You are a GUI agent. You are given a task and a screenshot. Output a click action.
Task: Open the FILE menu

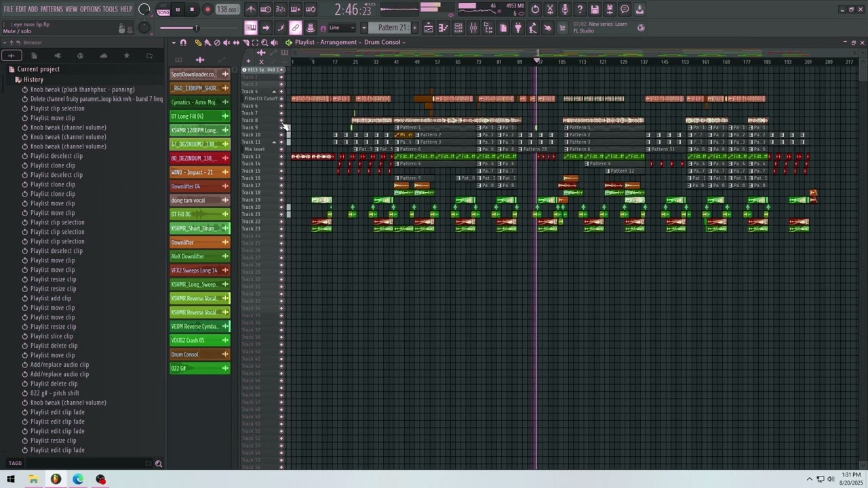pyautogui.click(x=8, y=9)
